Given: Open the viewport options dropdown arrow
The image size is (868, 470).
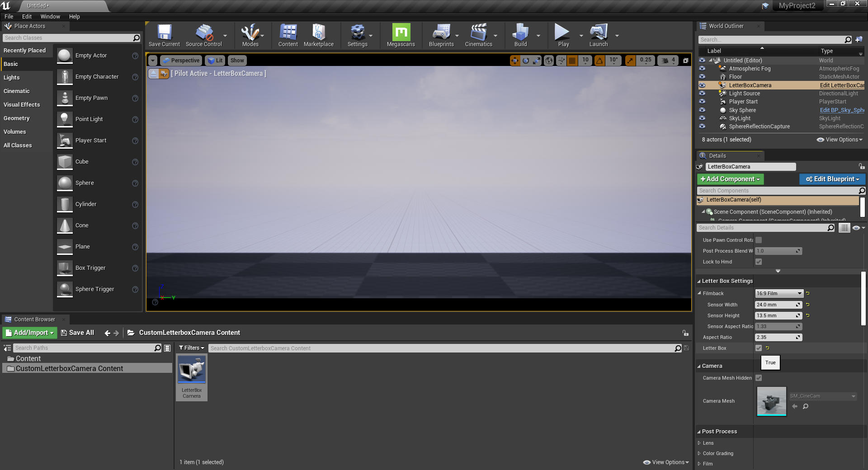Looking at the screenshot, I should coord(152,61).
